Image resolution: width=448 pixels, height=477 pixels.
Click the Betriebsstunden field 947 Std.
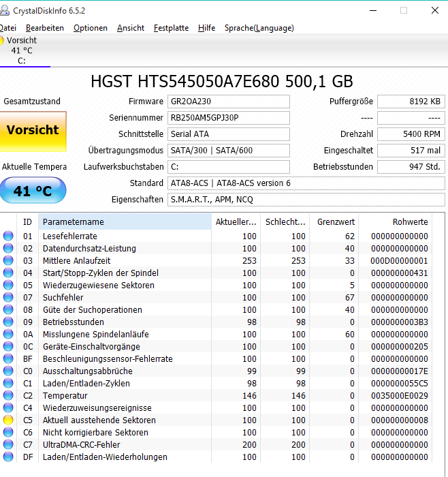(411, 167)
